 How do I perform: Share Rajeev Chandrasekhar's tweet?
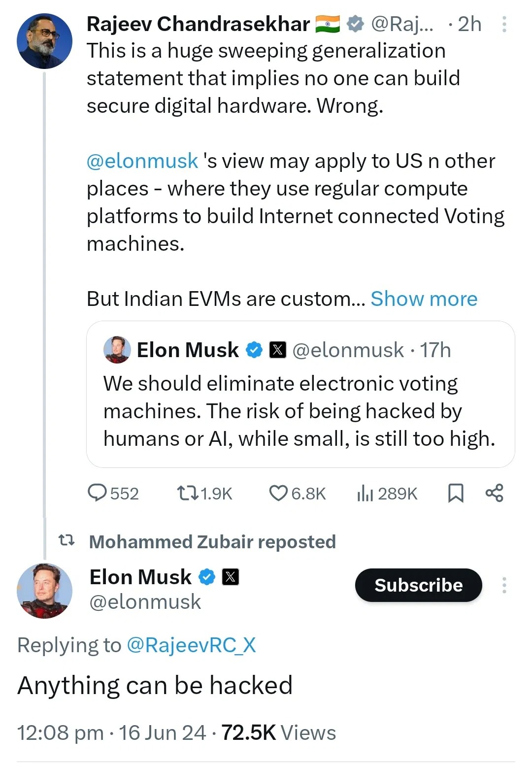tap(494, 493)
